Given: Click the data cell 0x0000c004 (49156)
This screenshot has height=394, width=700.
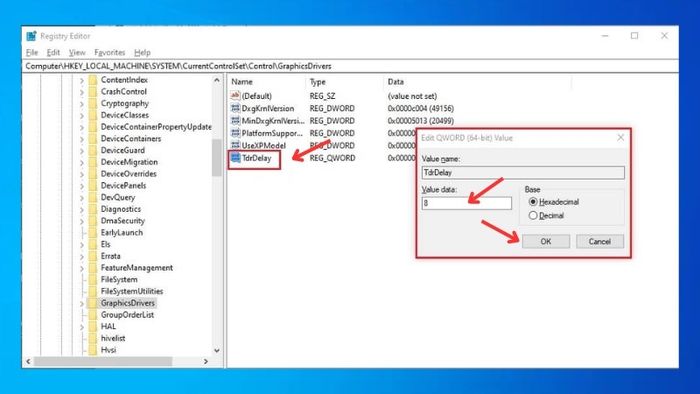Looking at the screenshot, I should pyautogui.click(x=421, y=108).
